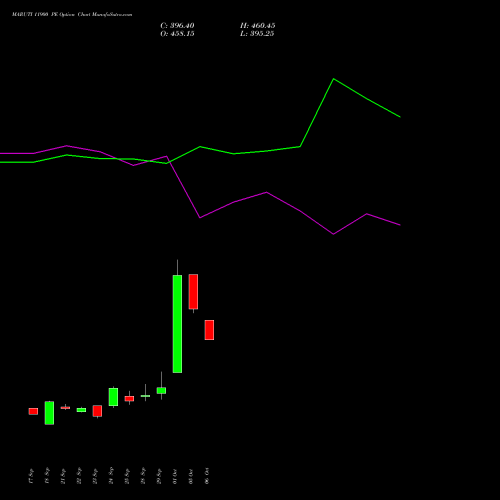
Task: Click the low value L: 395.25
Action: tap(257, 34)
